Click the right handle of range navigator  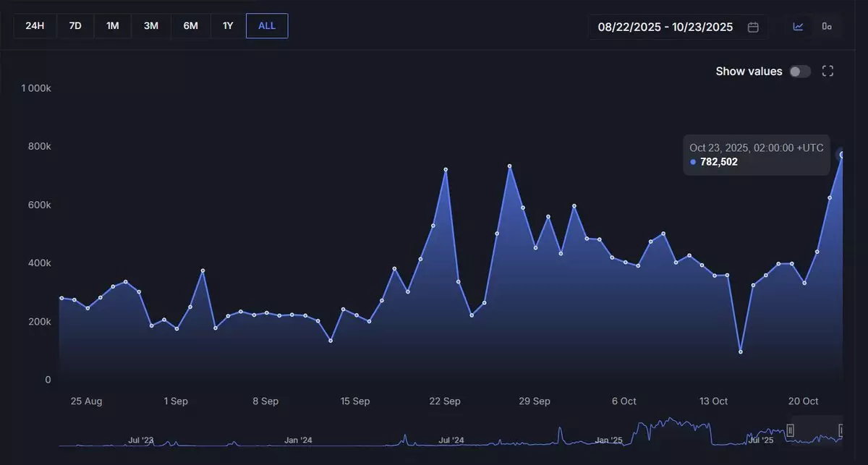coord(841,430)
